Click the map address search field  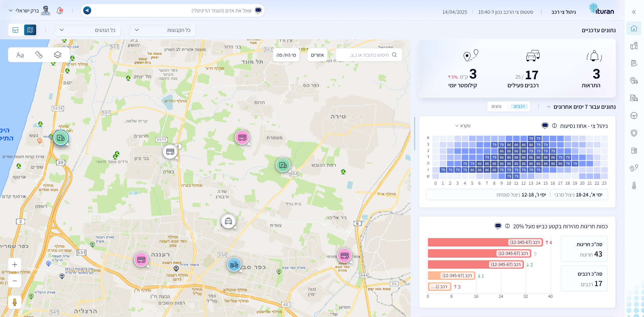click(x=369, y=55)
